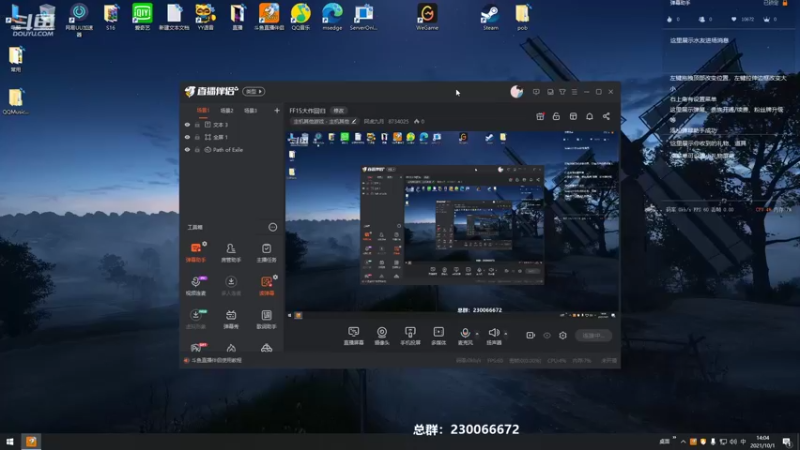The image size is (800, 450).
Task: Open the 弹幕秀 TV-shaped tool
Action: tap(231, 319)
